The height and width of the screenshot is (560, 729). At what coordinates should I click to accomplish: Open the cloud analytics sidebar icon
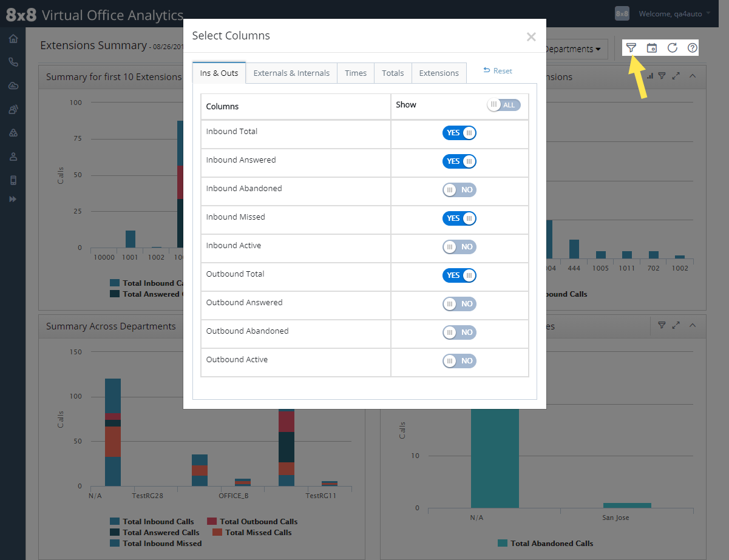[13, 85]
